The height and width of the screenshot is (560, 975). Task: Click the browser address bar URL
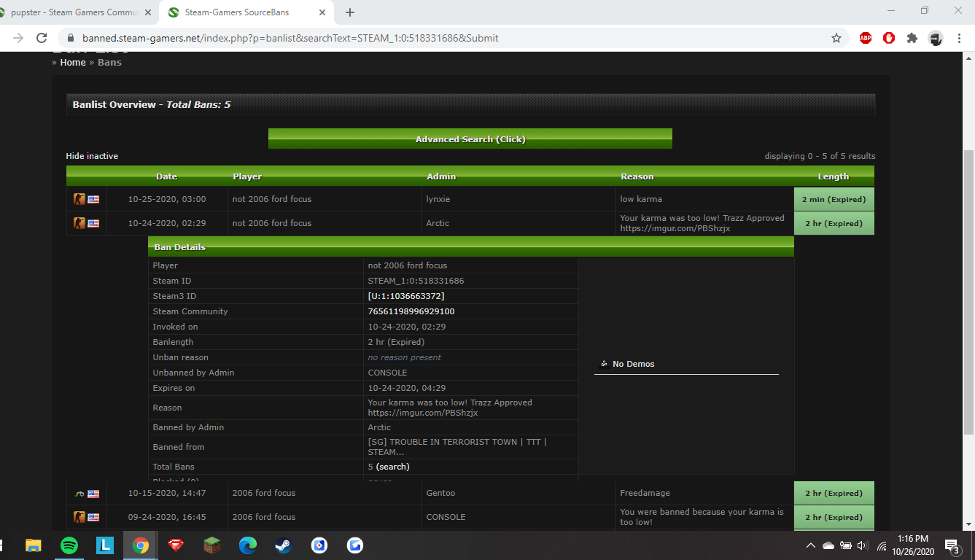(290, 38)
